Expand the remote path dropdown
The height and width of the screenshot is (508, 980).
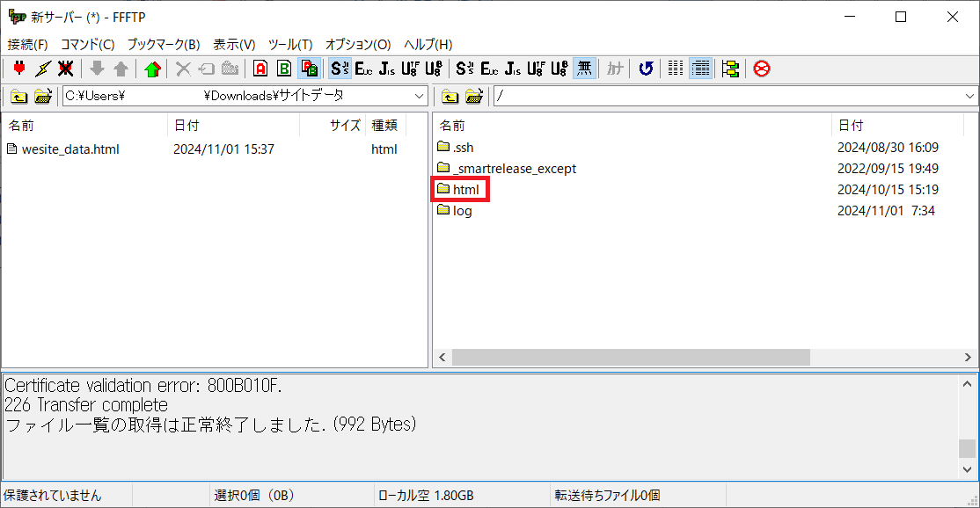tap(969, 96)
